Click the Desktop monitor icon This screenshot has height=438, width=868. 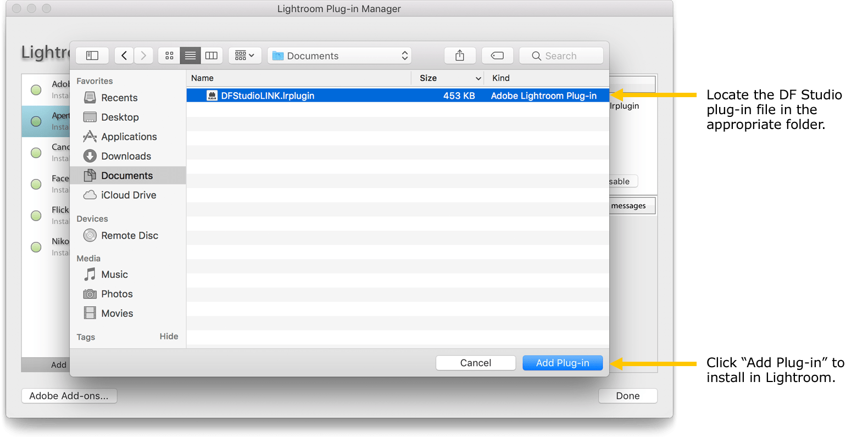(x=90, y=117)
